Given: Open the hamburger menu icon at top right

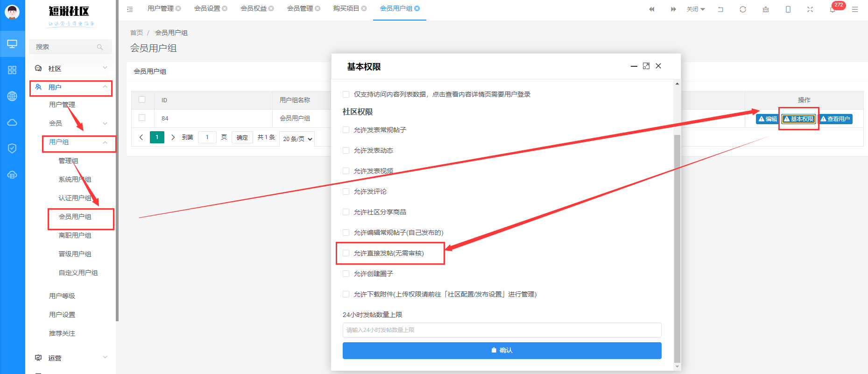Looking at the screenshot, I should (x=855, y=9).
